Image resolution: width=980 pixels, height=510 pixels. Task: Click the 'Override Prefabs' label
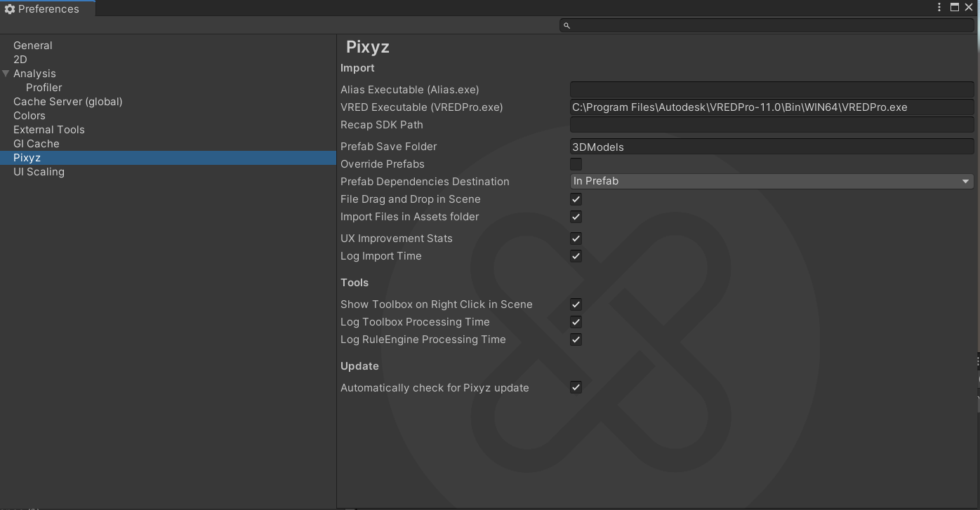pyautogui.click(x=383, y=164)
